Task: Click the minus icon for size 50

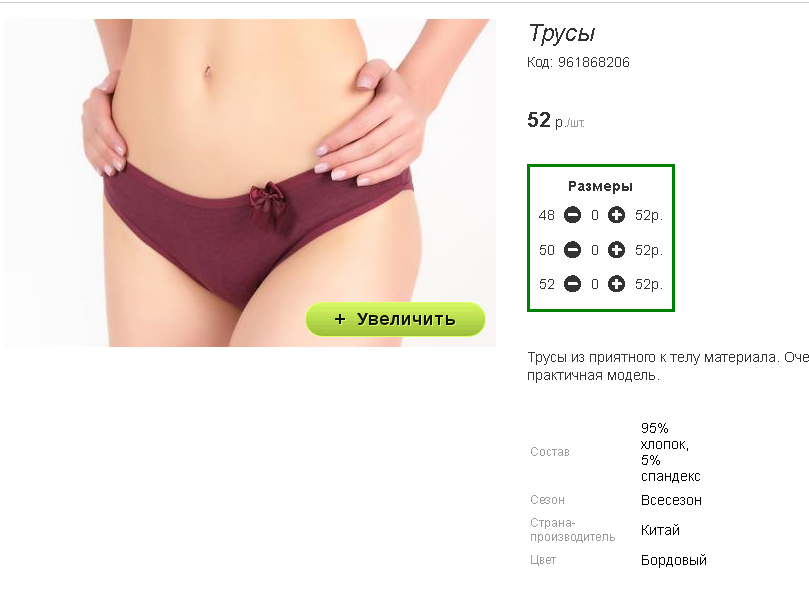Action: tap(572, 250)
